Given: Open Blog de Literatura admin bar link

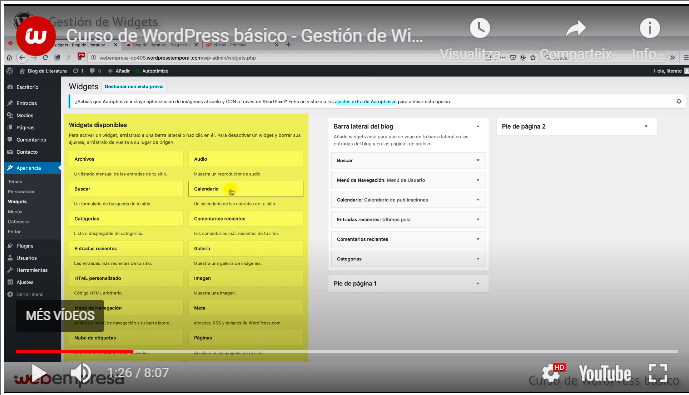Looking at the screenshot, I should [43, 71].
